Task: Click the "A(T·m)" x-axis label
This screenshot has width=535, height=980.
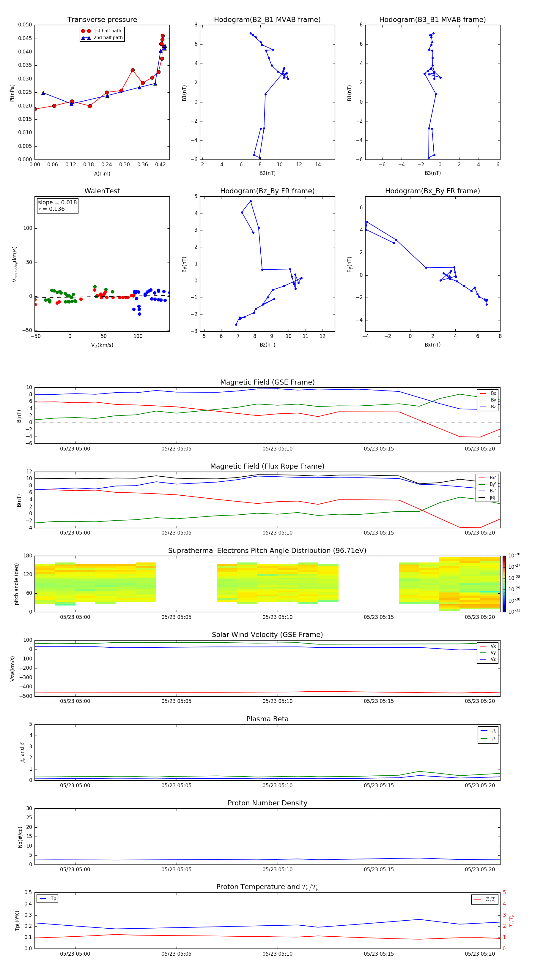Action: (102, 174)
